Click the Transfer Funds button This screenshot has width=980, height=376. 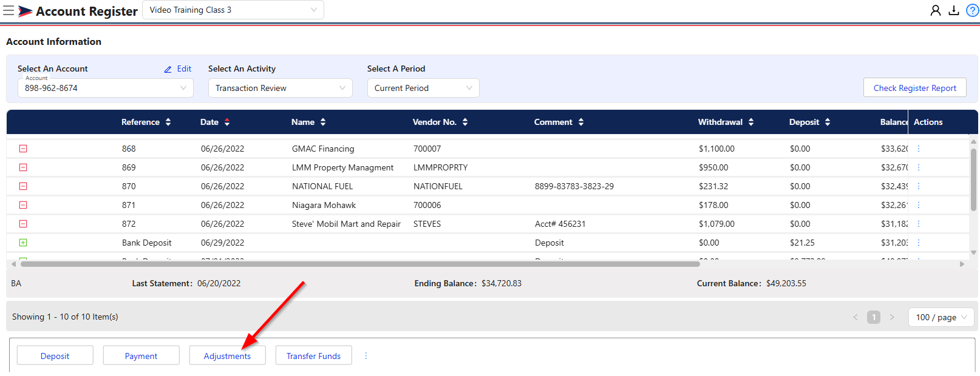point(314,355)
